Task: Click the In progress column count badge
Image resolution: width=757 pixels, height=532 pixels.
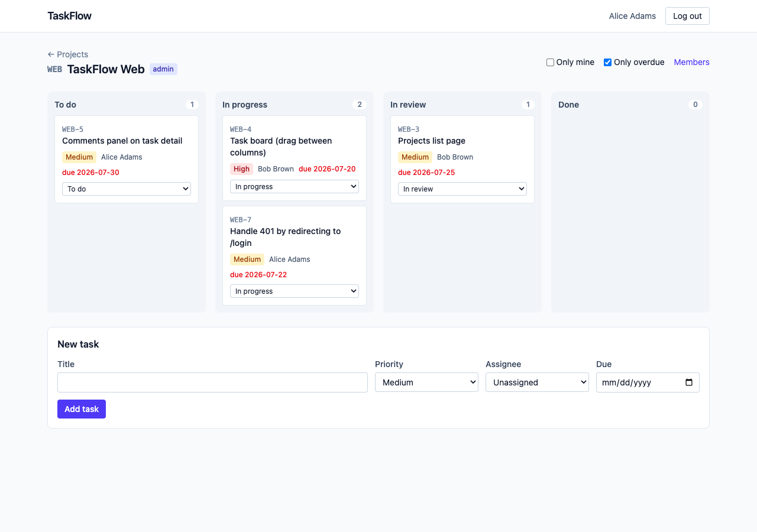Action: 360,105
